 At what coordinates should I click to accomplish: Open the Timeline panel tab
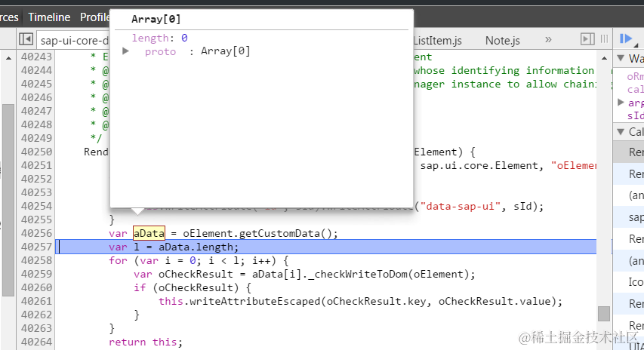pyautogui.click(x=49, y=17)
